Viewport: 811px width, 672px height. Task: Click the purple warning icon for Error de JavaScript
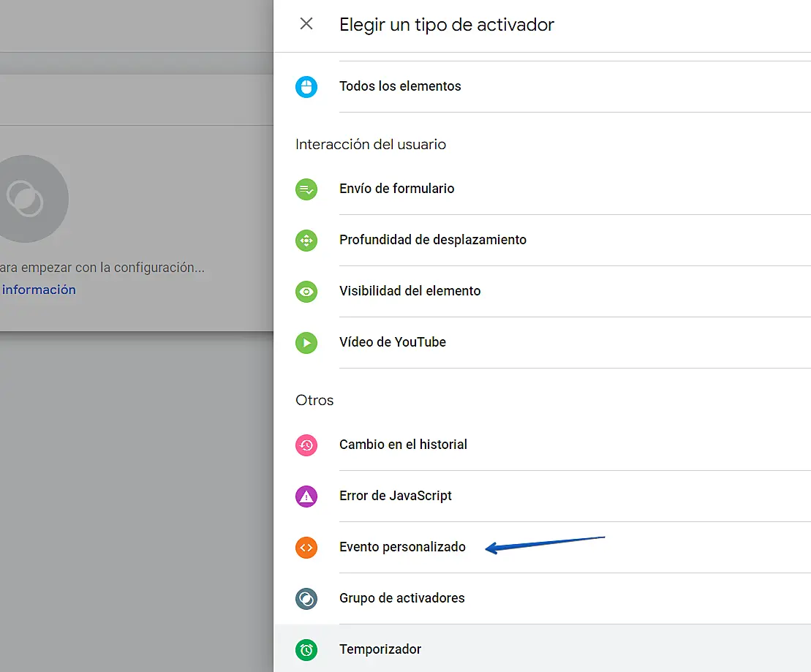click(x=306, y=497)
